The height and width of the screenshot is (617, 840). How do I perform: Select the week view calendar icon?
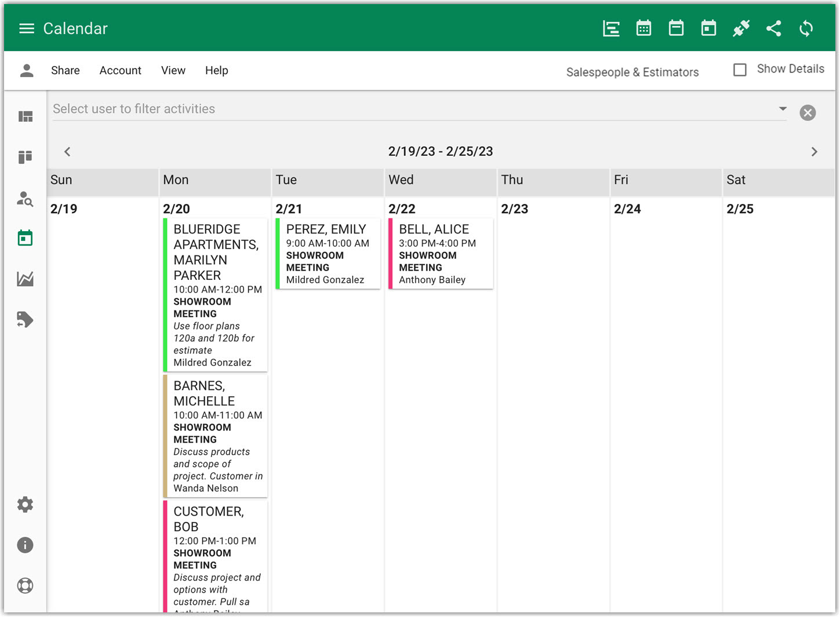click(x=676, y=28)
